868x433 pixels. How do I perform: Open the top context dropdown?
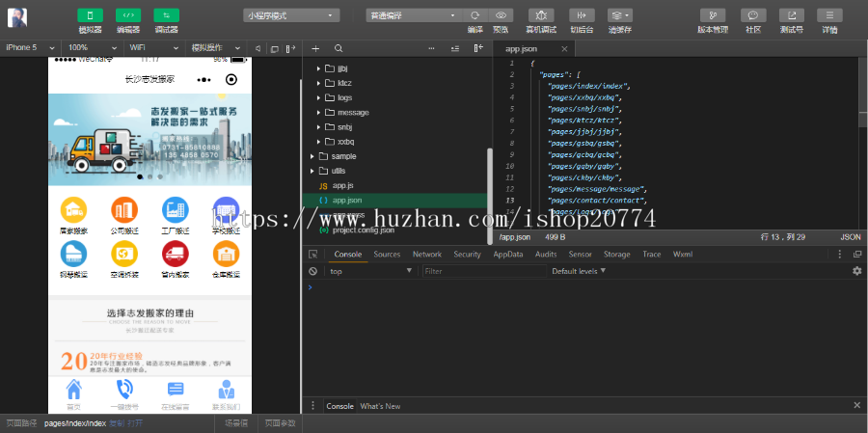click(370, 271)
